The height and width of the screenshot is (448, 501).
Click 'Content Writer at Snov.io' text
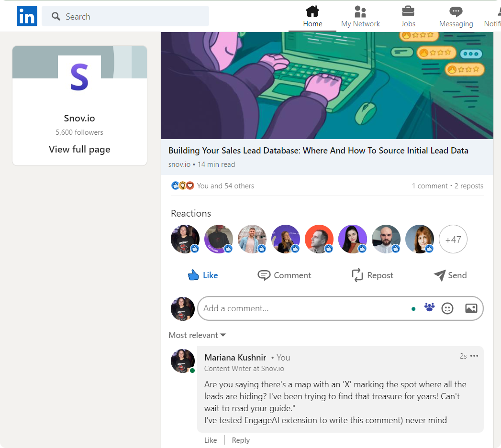(244, 369)
